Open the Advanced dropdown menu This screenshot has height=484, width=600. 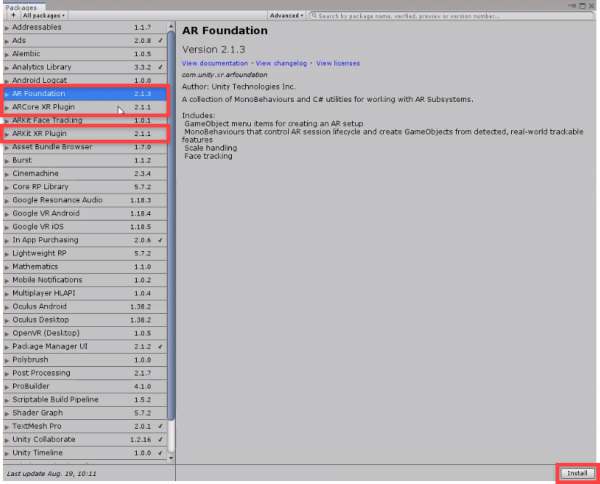[286, 16]
